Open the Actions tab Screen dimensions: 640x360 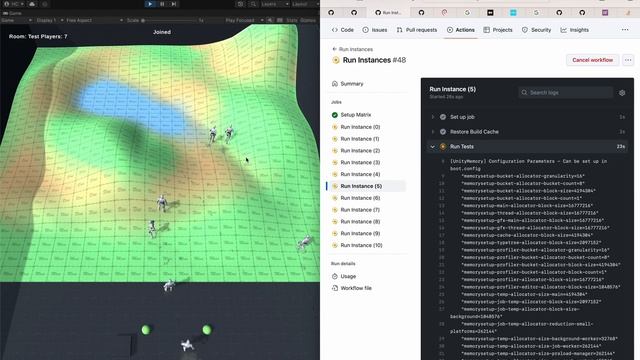tap(460, 30)
